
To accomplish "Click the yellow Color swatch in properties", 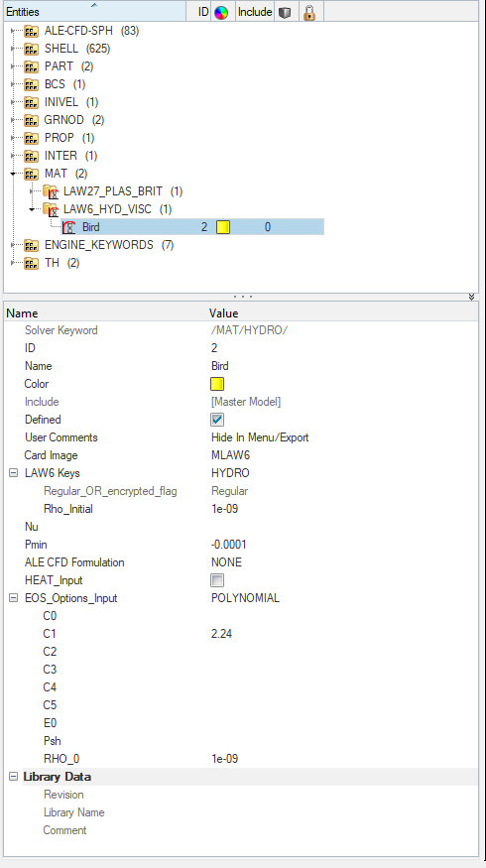I will 217,384.
